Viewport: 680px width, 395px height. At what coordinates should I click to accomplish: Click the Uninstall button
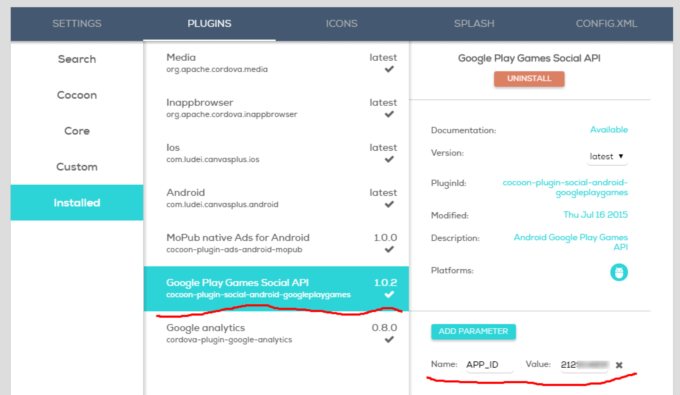point(529,79)
